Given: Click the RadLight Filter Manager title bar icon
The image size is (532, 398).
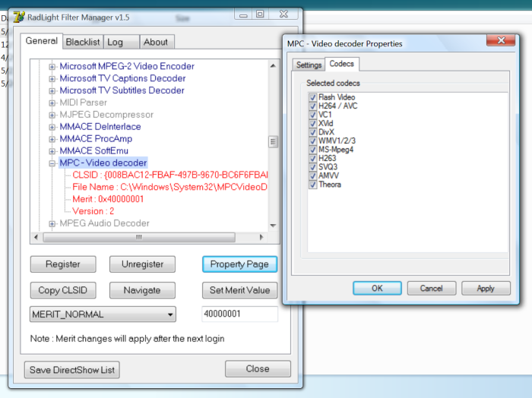Looking at the screenshot, I should pyautogui.click(x=19, y=17).
